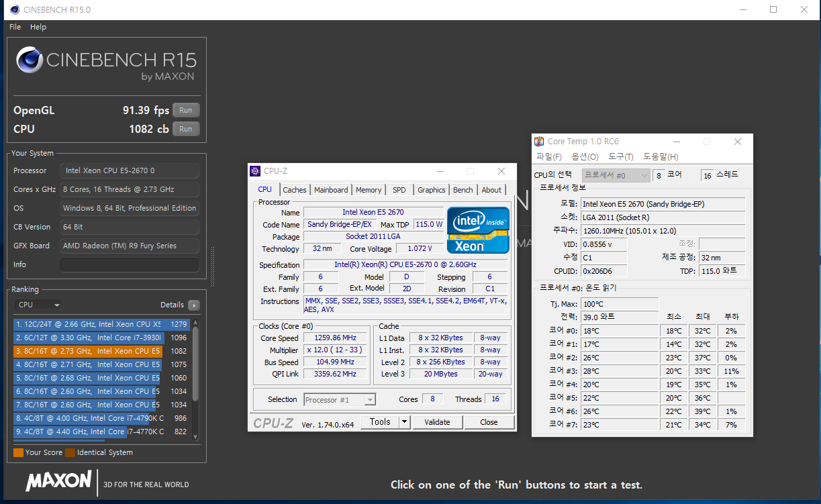Select ranking row 6C/12T @ 3.30 GHz

[x=102, y=338]
